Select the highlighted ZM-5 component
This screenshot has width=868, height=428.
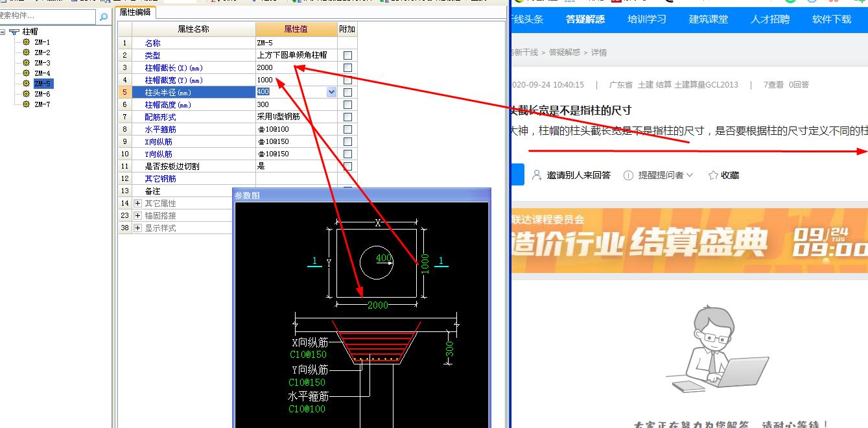pyautogui.click(x=43, y=84)
